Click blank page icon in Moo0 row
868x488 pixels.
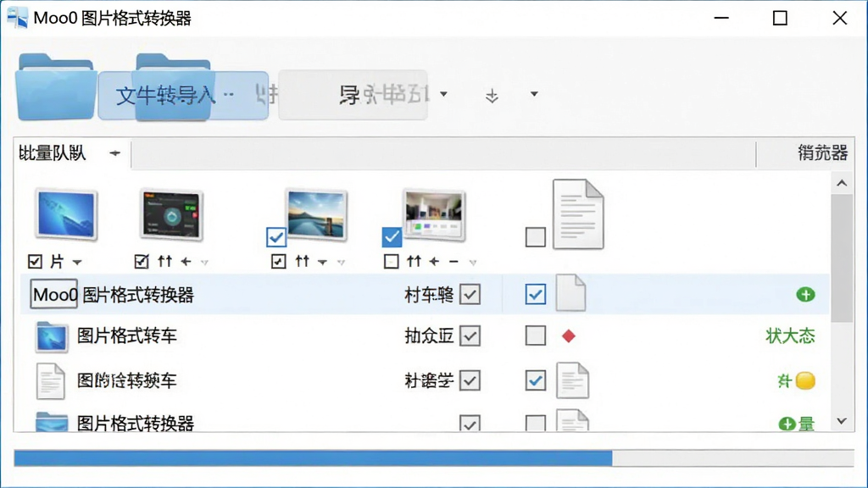tap(570, 292)
